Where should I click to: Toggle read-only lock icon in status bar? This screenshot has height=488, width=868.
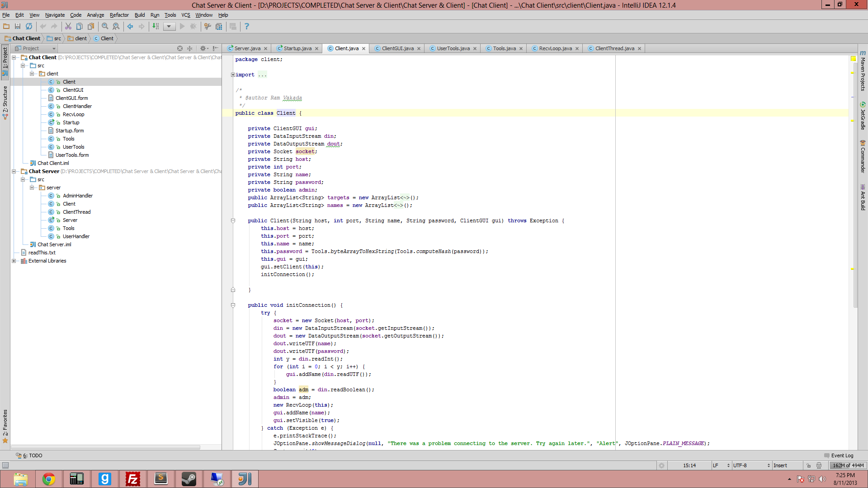[808, 465]
